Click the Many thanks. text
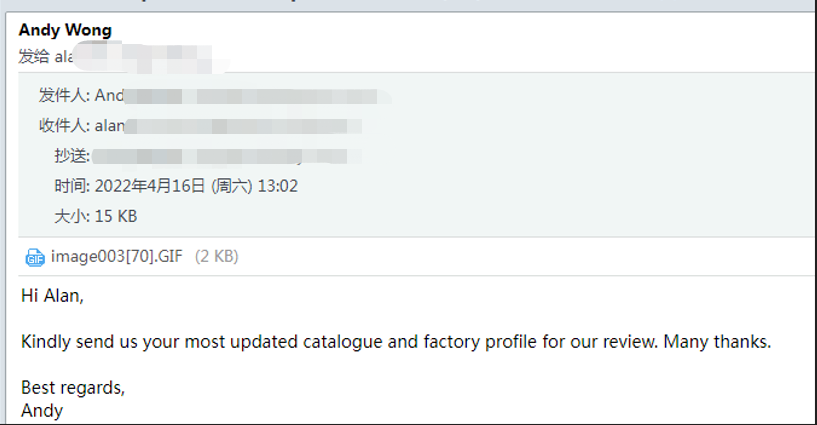Image resolution: width=817 pixels, height=425 pixels. [x=717, y=342]
